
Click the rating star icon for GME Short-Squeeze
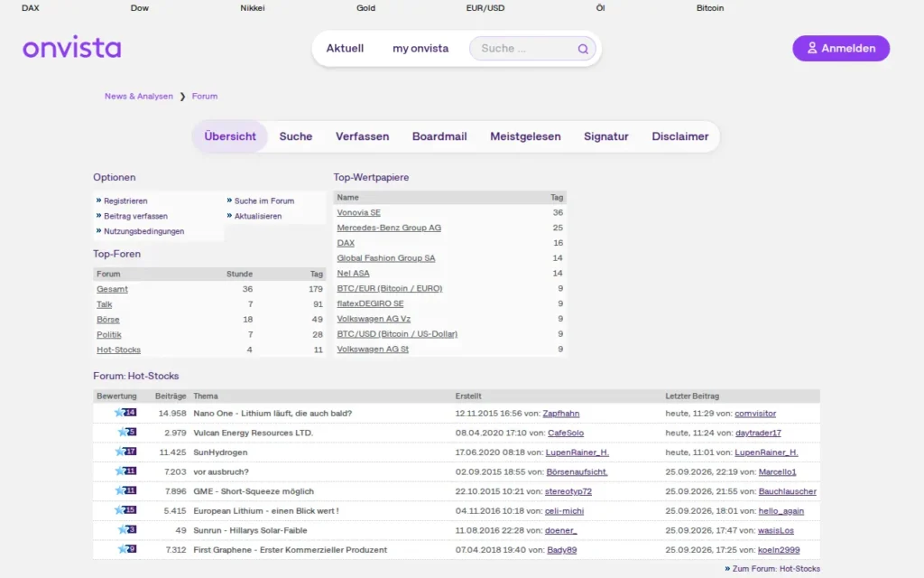click(125, 490)
